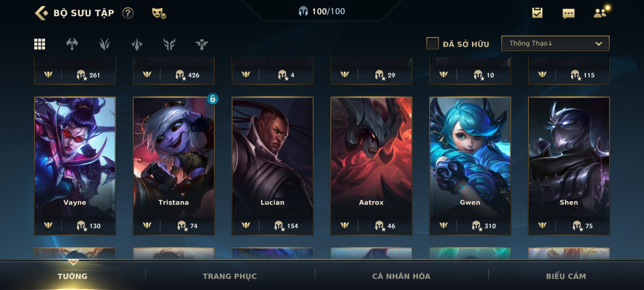Open the missions checklist icon
This screenshot has height=290, width=644.
[537, 13]
